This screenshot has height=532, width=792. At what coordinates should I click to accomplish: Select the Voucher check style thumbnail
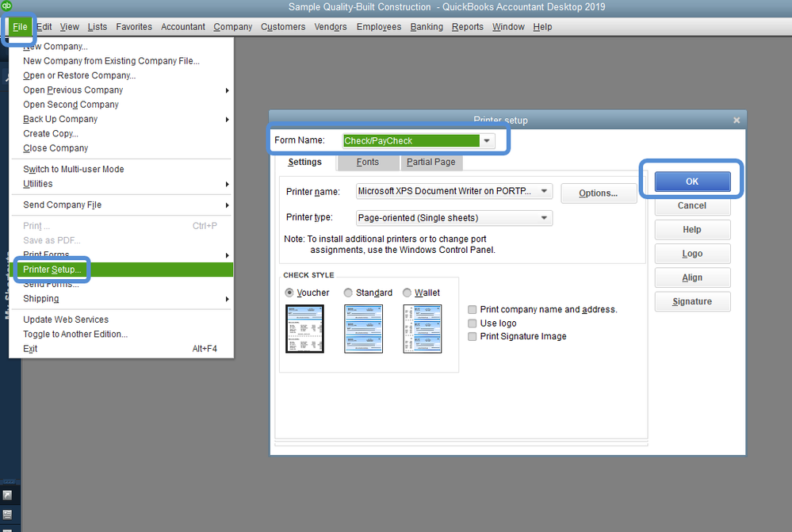(304, 329)
